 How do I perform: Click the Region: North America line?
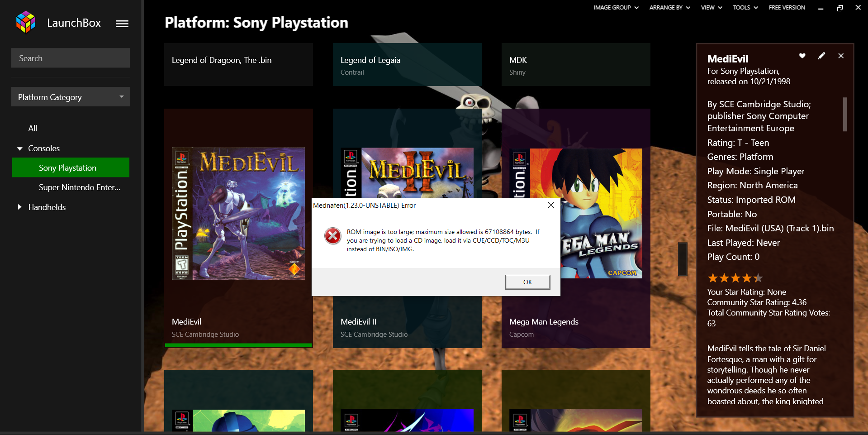click(752, 185)
